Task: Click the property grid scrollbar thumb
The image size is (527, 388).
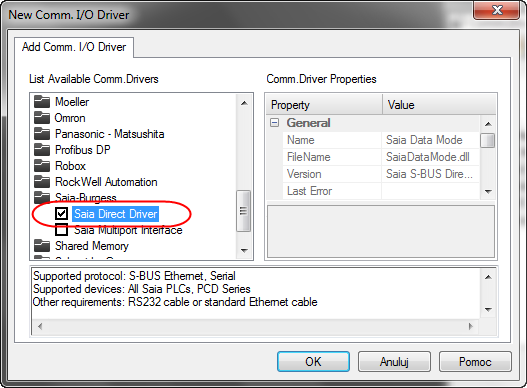Action: (x=488, y=140)
